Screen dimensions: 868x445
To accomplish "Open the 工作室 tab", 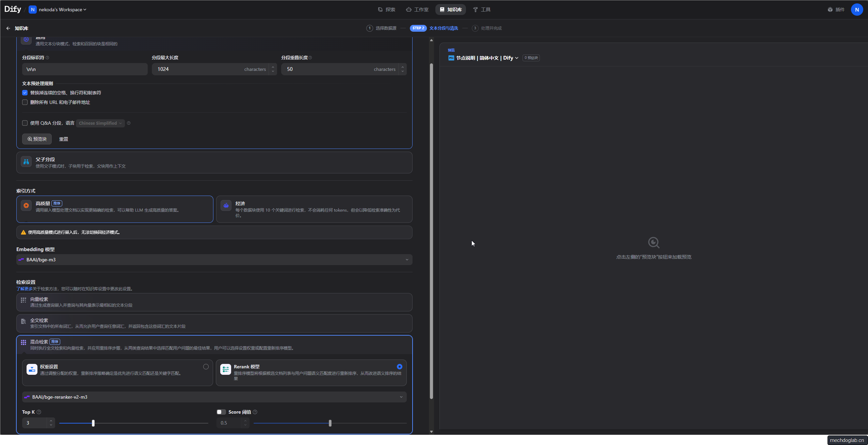I will click(417, 10).
